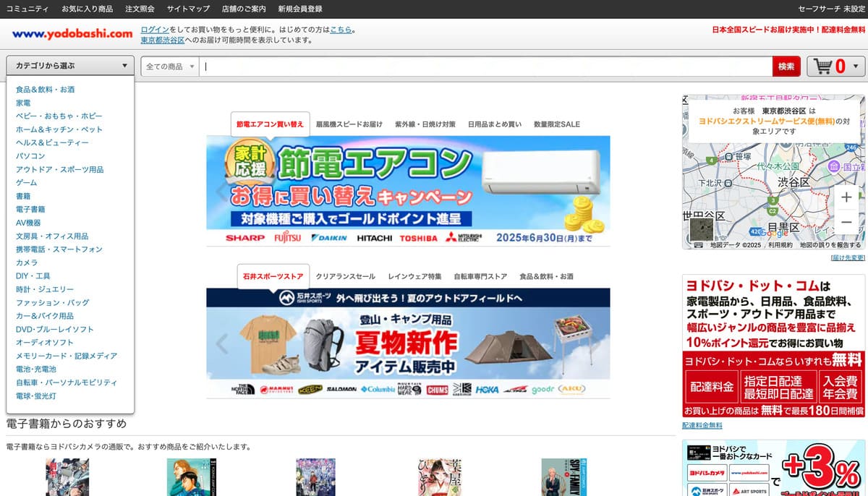
Task: Choose 電子書籍 in the category list
Action: [x=30, y=209]
